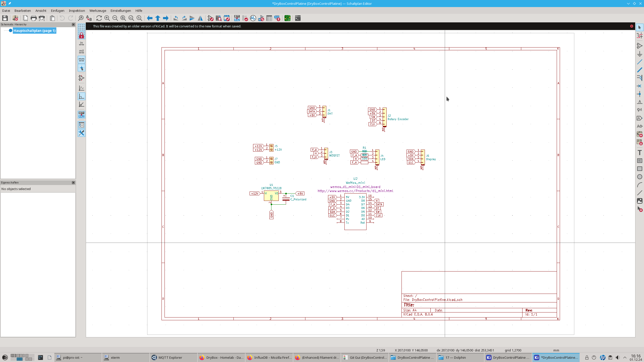Open the Find and Replace tool
Screen dimensions: 644x362
pyautogui.click(x=89, y=18)
